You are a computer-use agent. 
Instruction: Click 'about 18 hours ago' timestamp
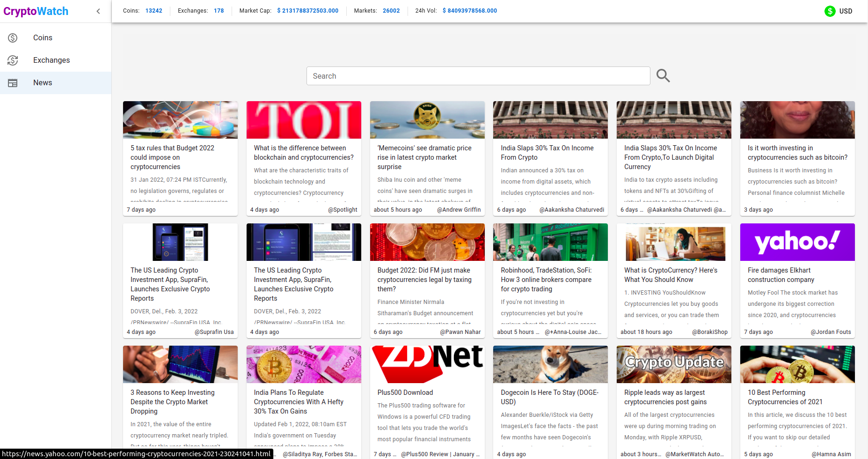pos(646,332)
